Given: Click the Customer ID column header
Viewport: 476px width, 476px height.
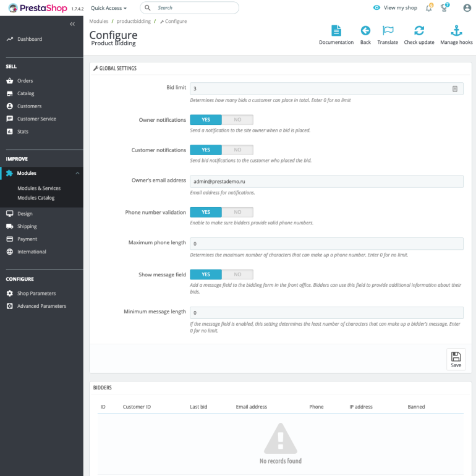Looking at the screenshot, I should [137, 407].
